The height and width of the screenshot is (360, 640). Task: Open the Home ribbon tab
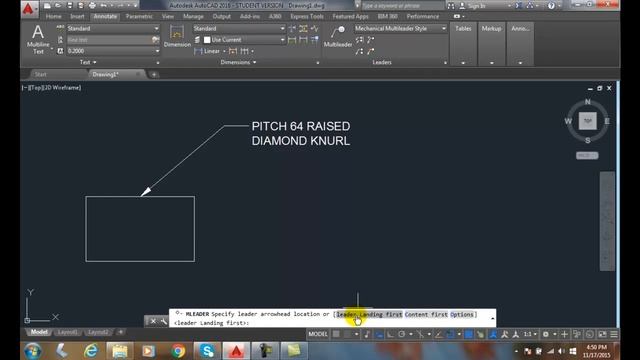(53, 16)
